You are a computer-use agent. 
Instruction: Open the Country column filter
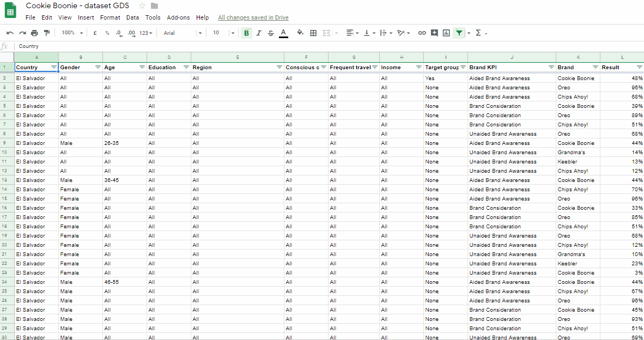(54, 68)
